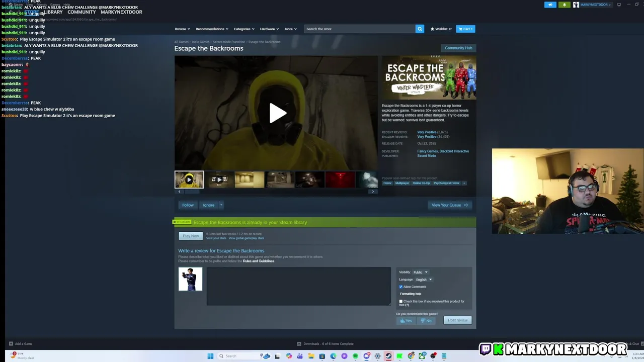Switch to the COMMUNITY tab

[82, 12]
